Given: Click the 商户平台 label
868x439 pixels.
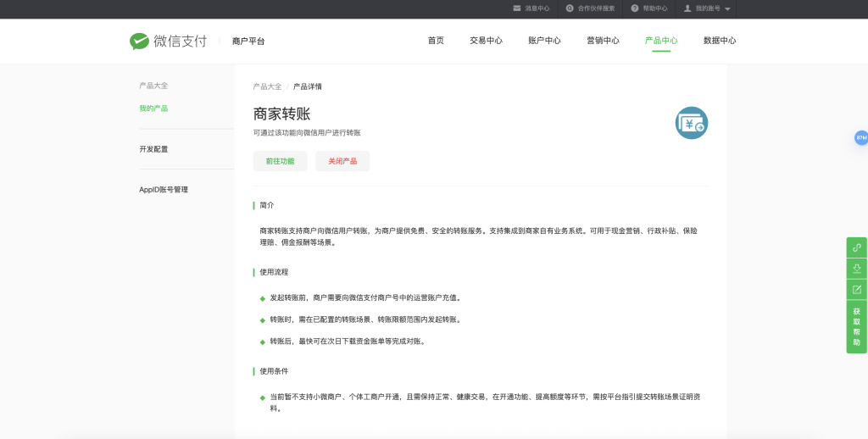Looking at the screenshot, I should tap(248, 41).
